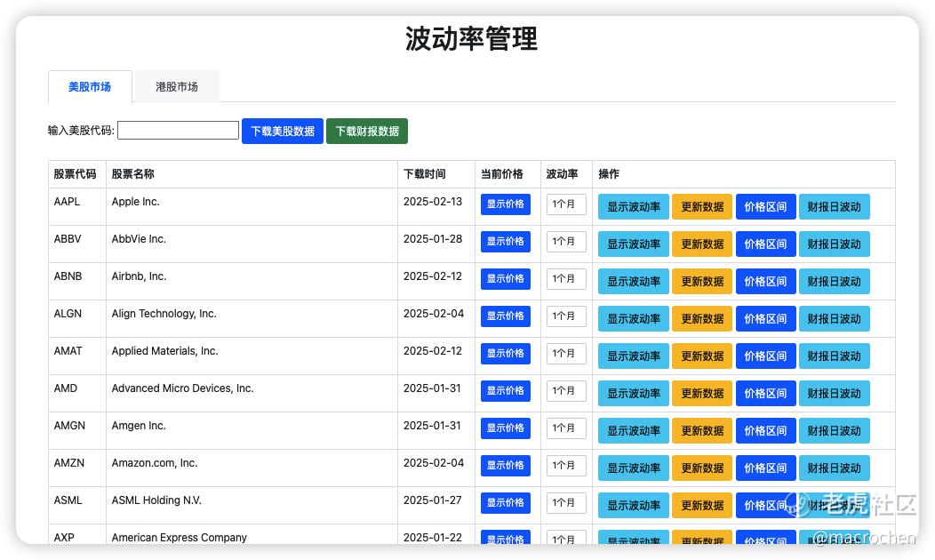Show price for AMZN row

coord(506,465)
